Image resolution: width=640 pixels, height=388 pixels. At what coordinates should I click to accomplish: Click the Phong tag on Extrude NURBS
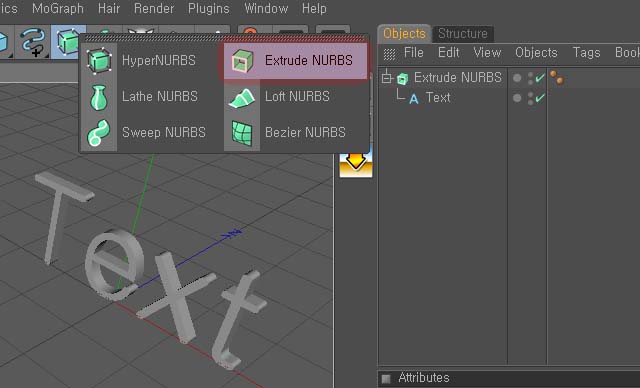(557, 77)
